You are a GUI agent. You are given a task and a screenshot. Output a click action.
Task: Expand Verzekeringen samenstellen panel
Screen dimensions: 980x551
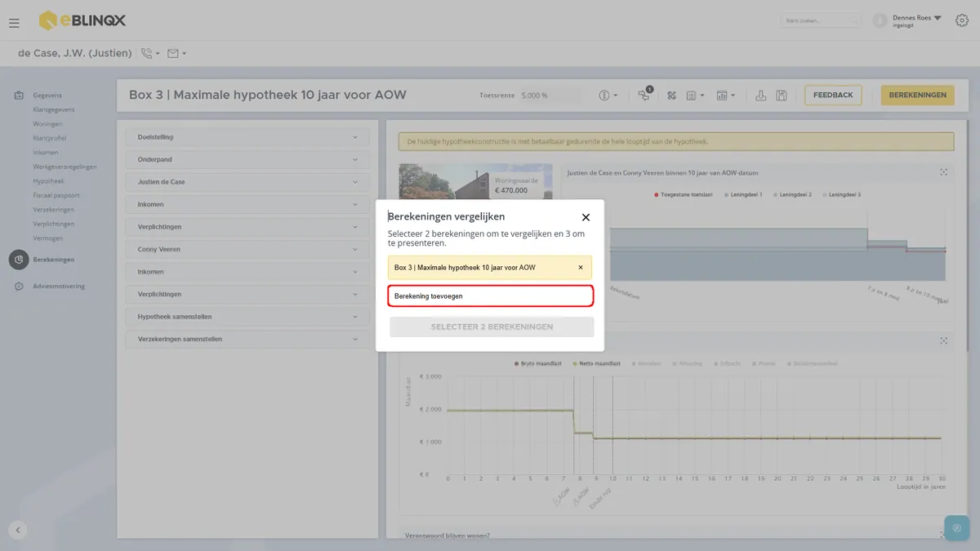(247, 339)
